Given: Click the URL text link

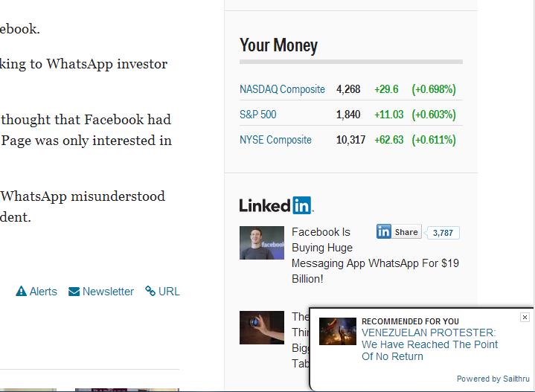Looking at the screenshot, I should point(169,292).
